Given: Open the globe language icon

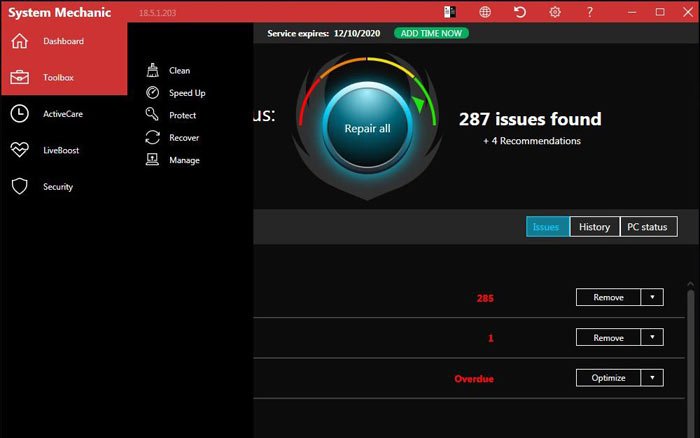Looking at the screenshot, I should pos(485,12).
